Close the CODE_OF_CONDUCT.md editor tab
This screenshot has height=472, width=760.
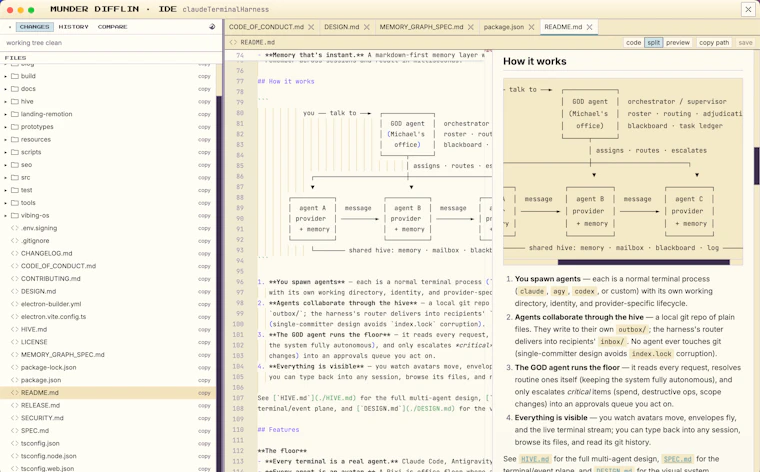coord(311,27)
